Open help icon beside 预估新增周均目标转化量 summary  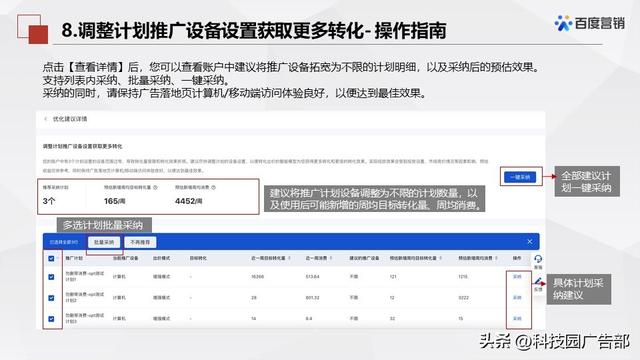pyautogui.click(x=155, y=187)
